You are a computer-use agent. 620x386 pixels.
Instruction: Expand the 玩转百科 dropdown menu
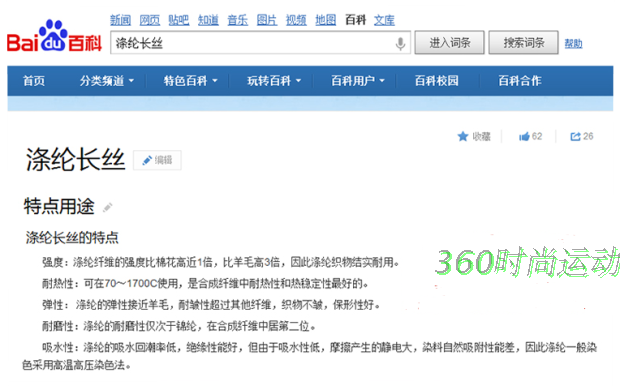[274, 81]
